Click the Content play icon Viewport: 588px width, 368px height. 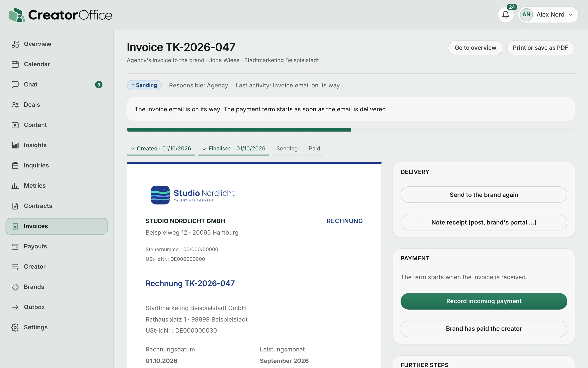15,125
